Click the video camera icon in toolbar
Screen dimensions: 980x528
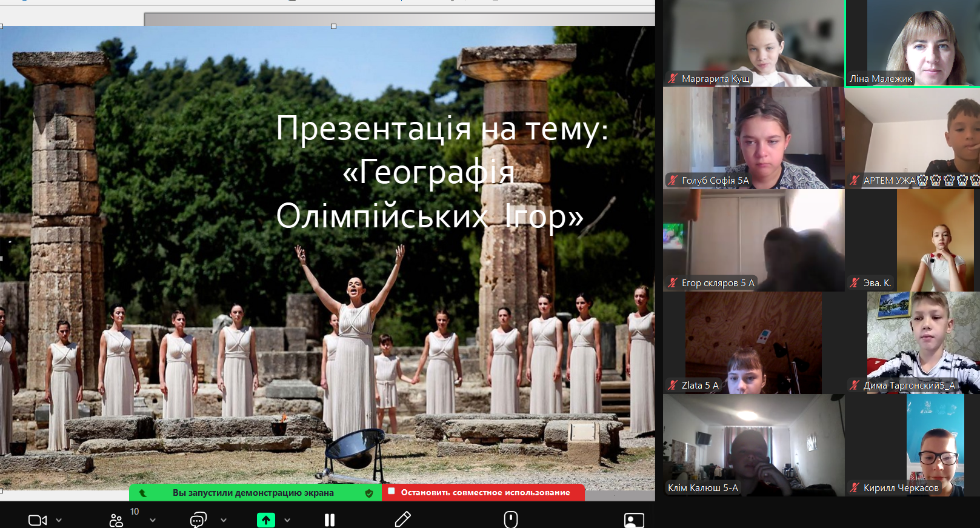[x=38, y=520]
